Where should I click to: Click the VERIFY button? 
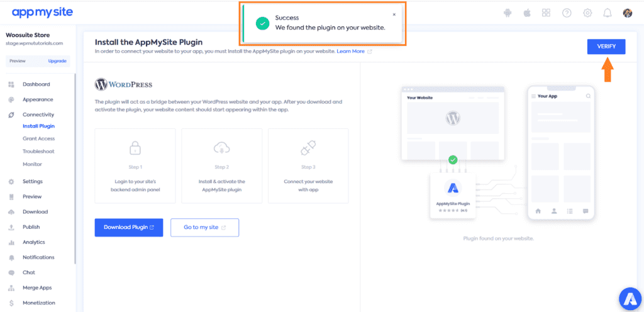click(x=606, y=47)
